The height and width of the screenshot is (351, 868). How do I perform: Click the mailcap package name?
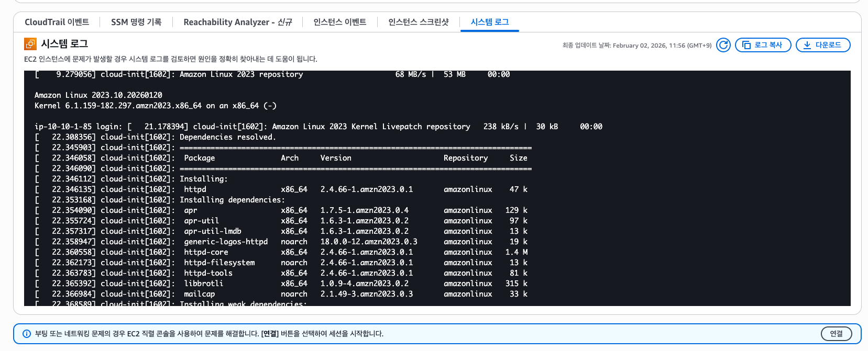pos(200,294)
